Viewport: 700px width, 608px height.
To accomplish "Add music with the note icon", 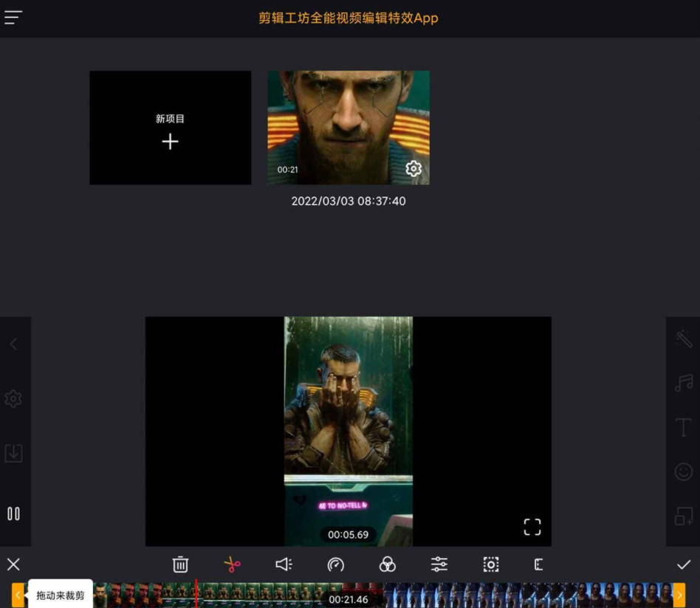I will 684,383.
